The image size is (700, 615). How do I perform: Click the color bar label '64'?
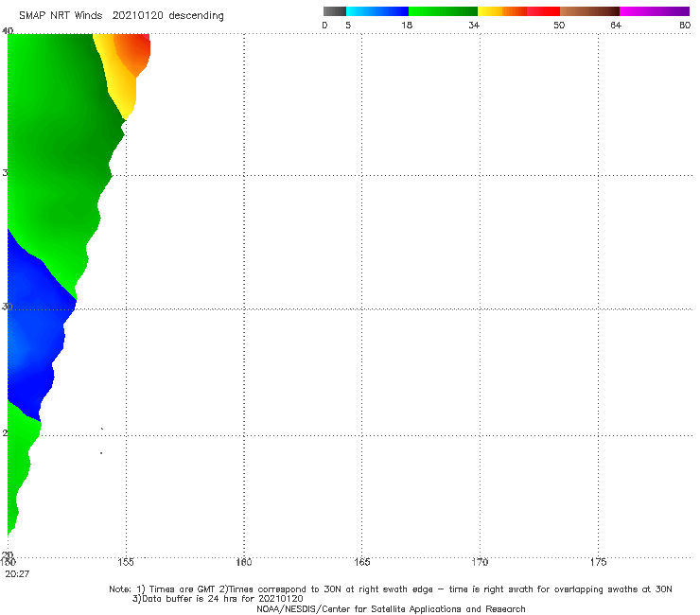(616, 25)
